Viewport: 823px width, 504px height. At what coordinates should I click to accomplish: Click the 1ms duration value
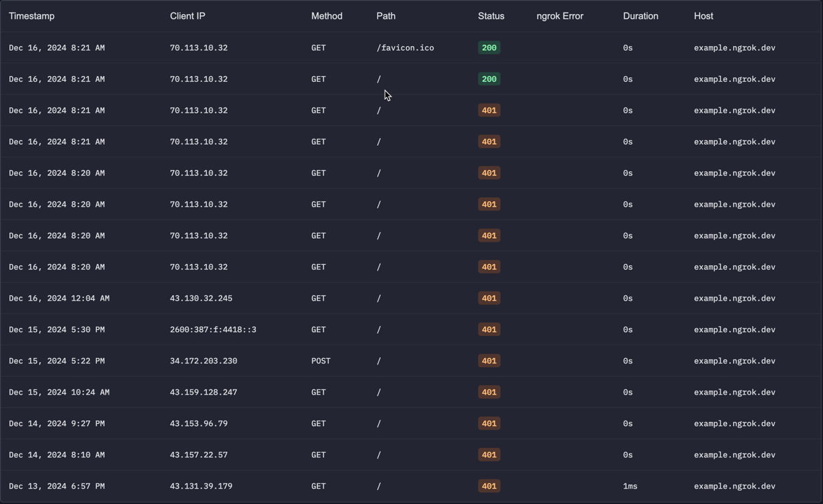click(630, 487)
